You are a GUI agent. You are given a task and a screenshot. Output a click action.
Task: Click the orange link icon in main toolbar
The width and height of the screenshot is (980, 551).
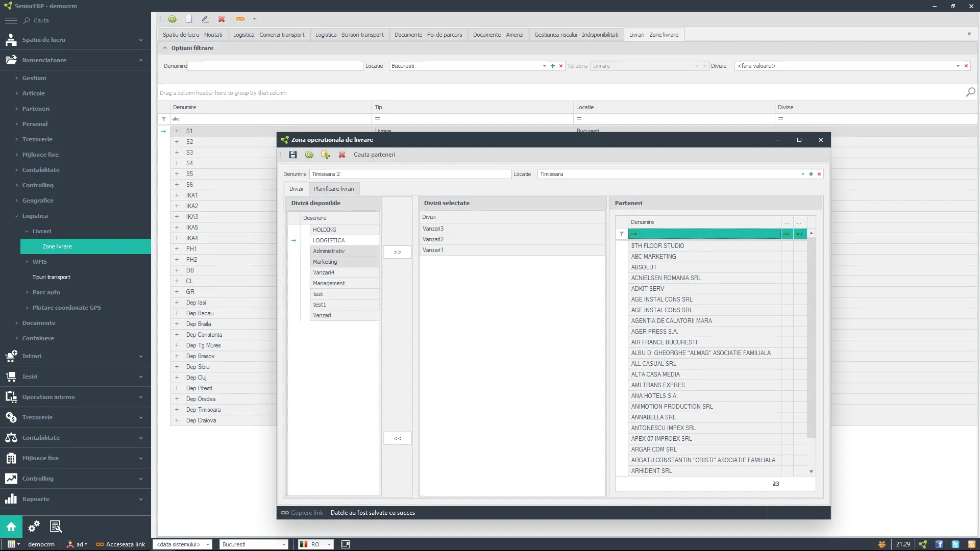240,19
